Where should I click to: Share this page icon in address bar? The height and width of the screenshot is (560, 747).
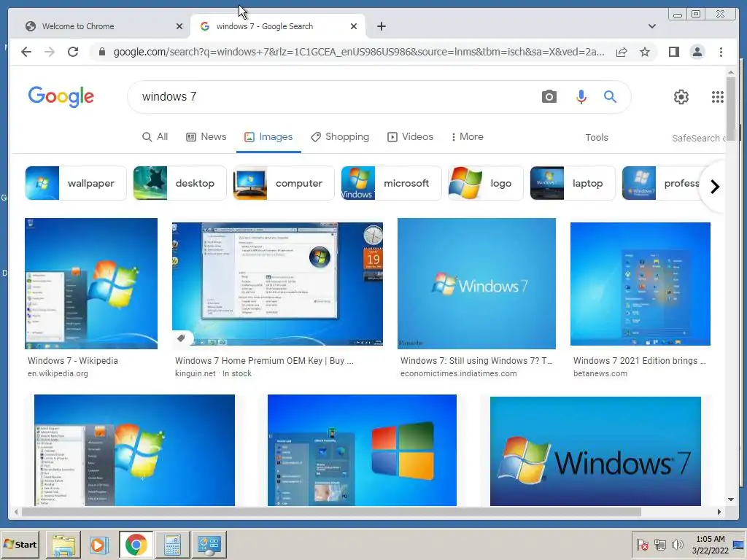(622, 52)
